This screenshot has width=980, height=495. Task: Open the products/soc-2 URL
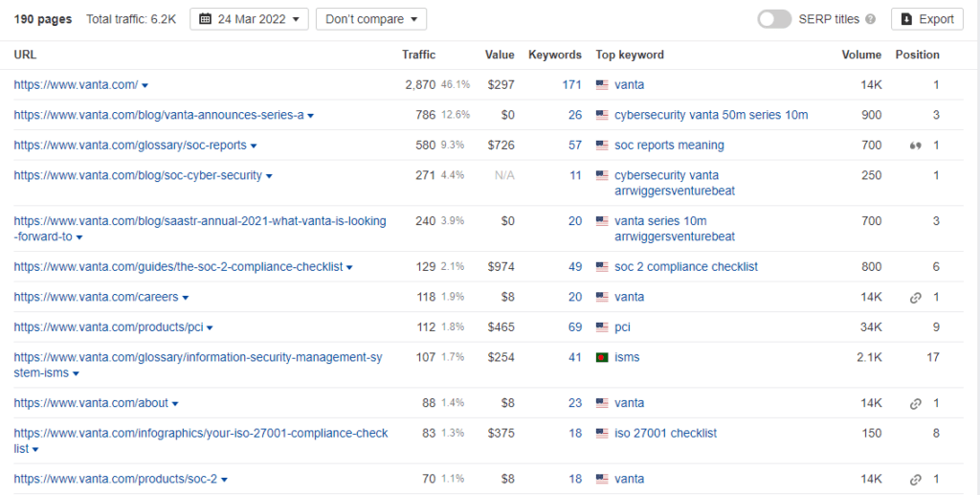coord(116,479)
